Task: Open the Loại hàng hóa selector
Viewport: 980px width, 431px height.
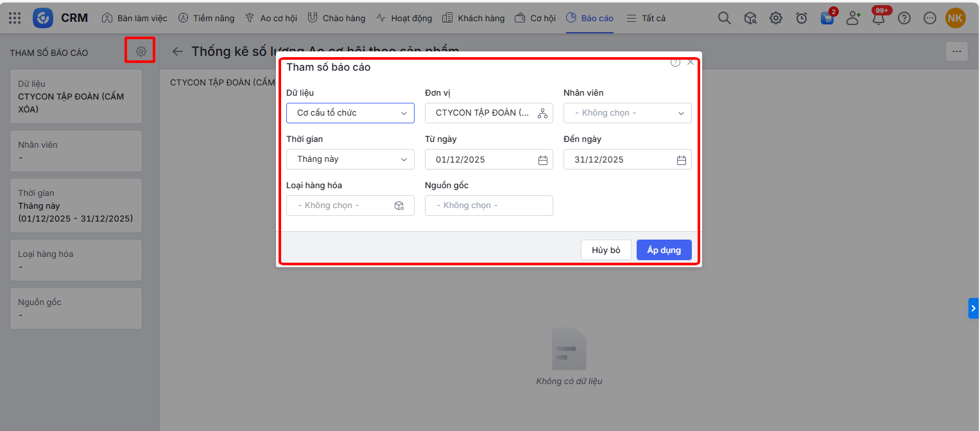Action: point(350,206)
